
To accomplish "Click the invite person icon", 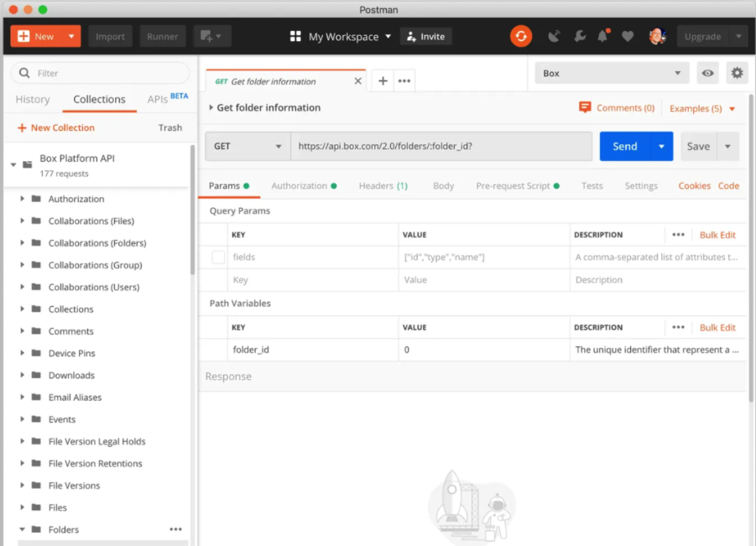I will (x=411, y=37).
